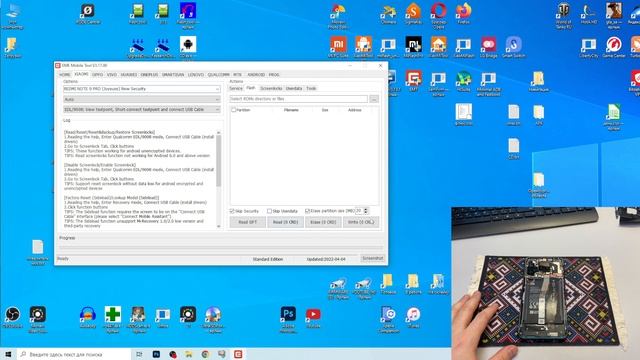Click the Erase (0 CRD) button
Screen dimensions: 640x360
(x=323, y=222)
